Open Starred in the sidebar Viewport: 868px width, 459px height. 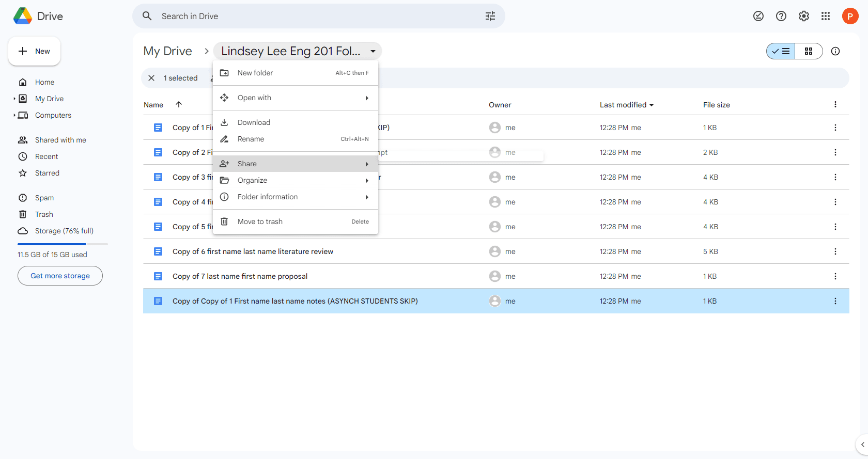[x=47, y=173]
